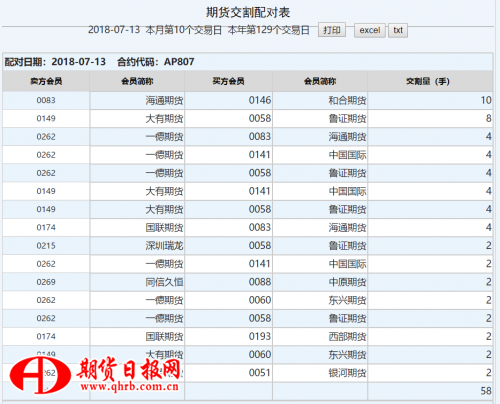Click the 西部期货 buyer cell
Screen dimensions: 500x404
[x=320, y=336]
